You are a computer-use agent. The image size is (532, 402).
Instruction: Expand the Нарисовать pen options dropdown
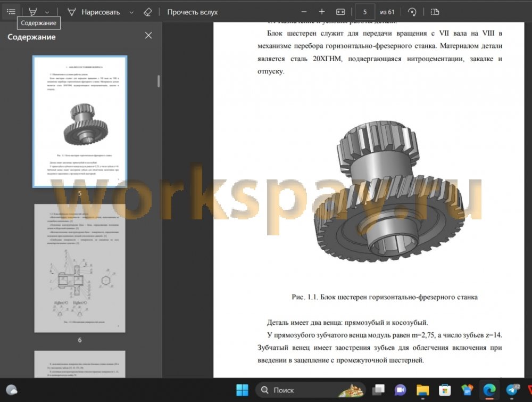pos(131,12)
